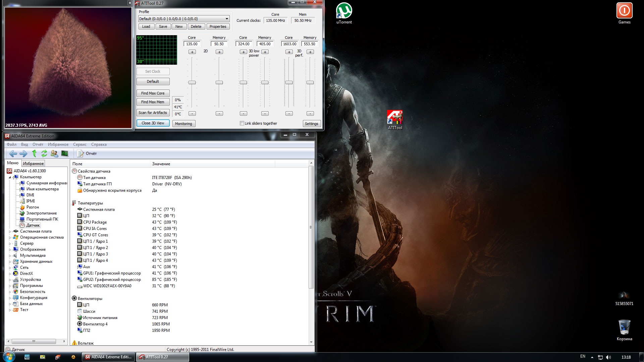Image resolution: width=644 pixels, height=362 pixels.
Task: Open the Сервис menu
Action: click(80, 144)
